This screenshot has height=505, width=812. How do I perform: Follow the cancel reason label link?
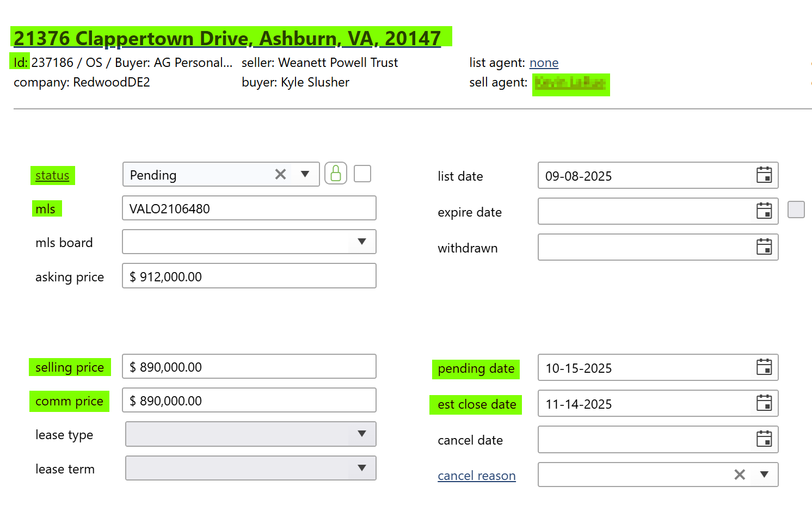(x=477, y=476)
